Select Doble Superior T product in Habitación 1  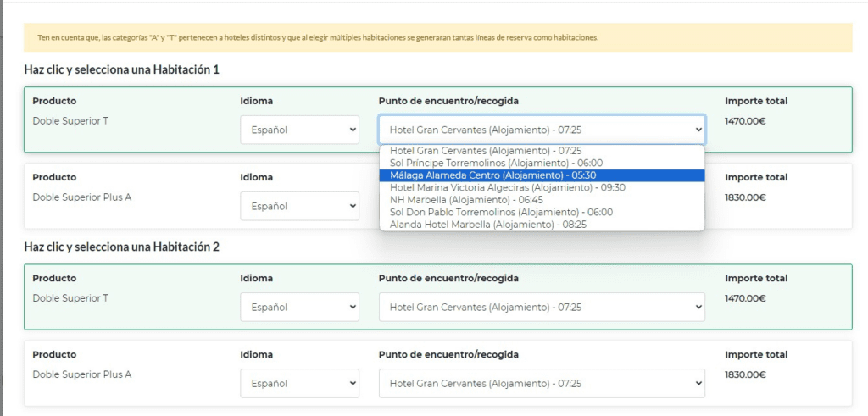[x=70, y=120]
